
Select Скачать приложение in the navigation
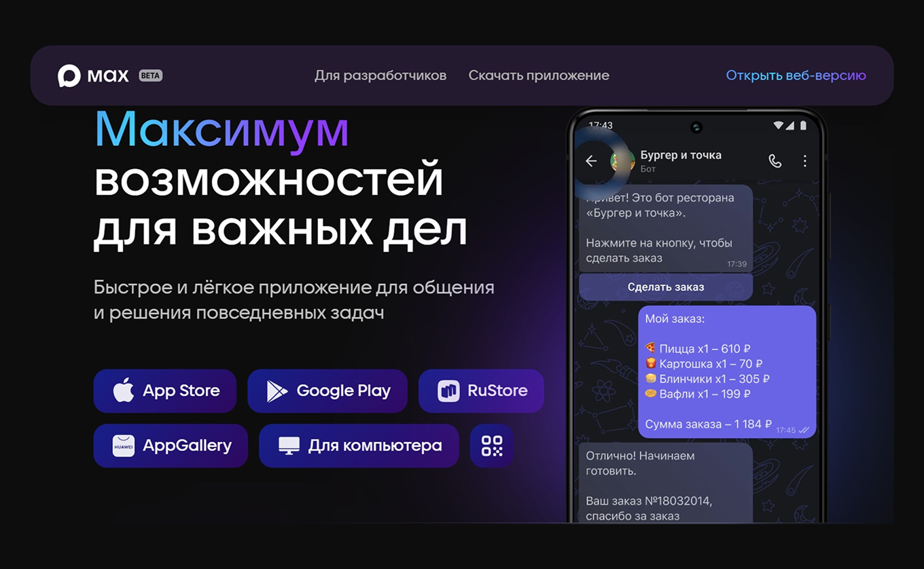coord(538,75)
